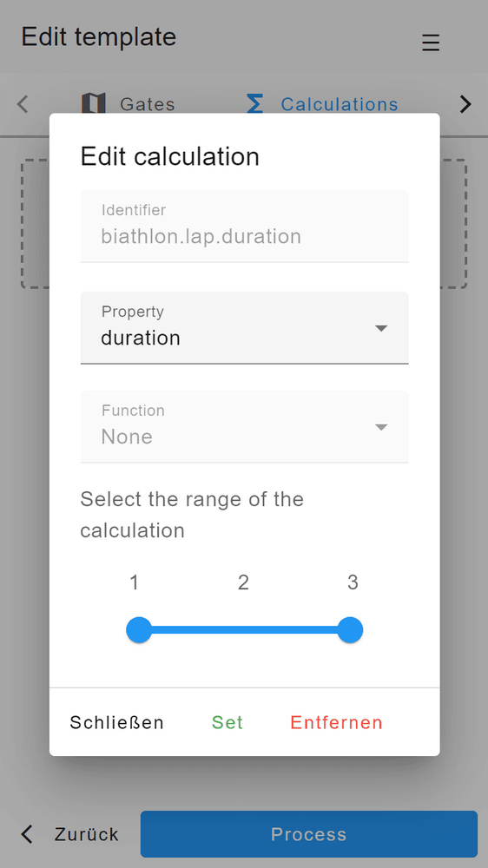The image size is (488, 868).
Task: Open the hamburger menu icon
Action: coord(431,43)
